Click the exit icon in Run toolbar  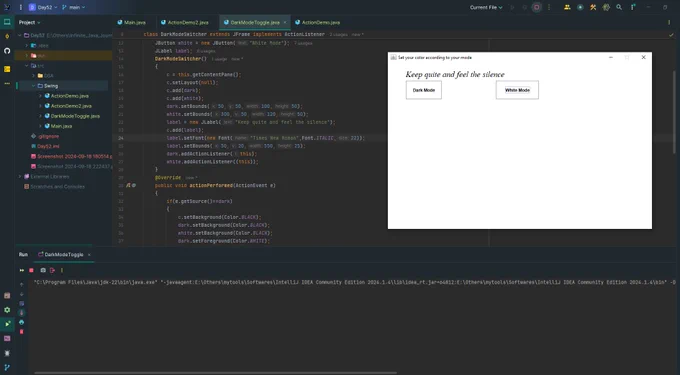coord(52,270)
